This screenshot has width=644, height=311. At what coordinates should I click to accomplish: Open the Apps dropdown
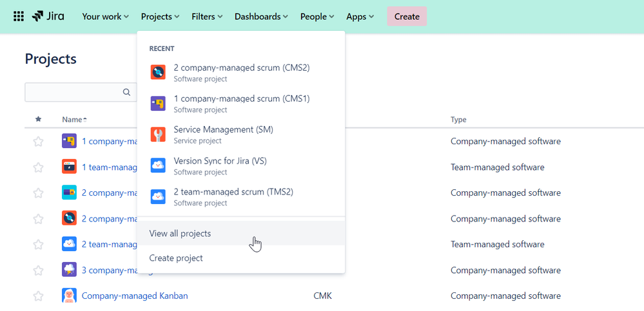[360, 16]
